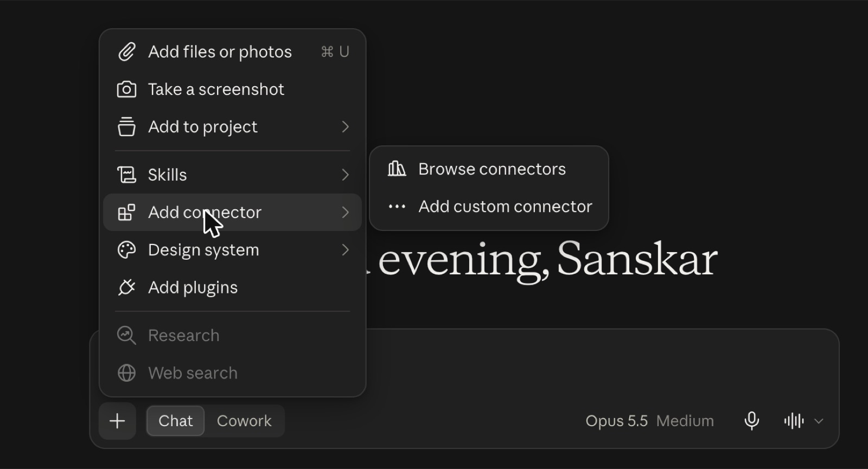Open the voice options chevron dropdown
The image size is (868, 469).
(x=819, y=421)
